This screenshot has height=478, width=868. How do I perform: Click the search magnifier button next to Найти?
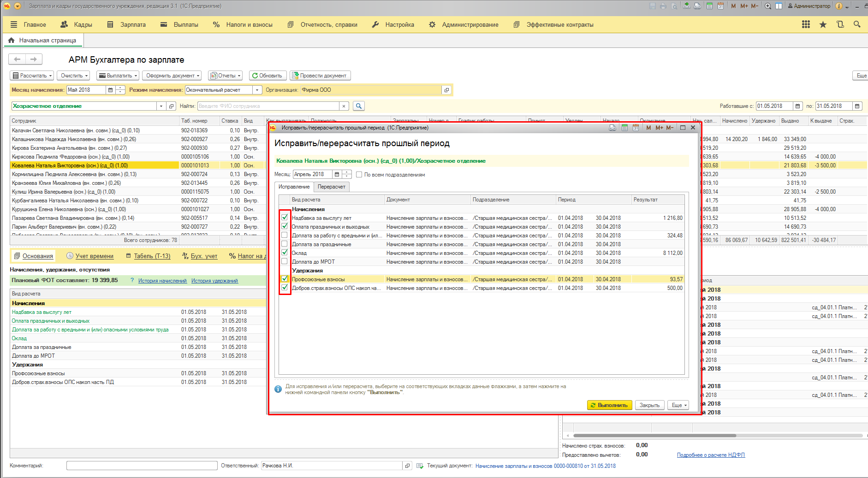(358, 106)
